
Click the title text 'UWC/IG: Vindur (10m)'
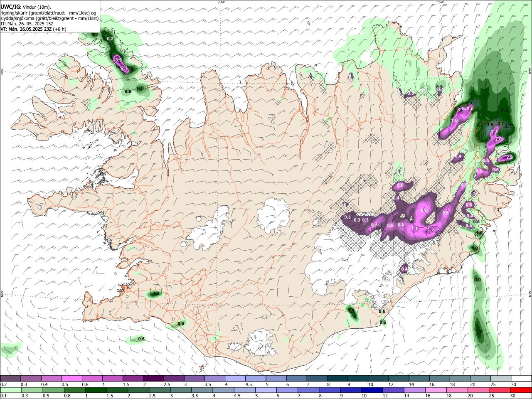point(25,7)
